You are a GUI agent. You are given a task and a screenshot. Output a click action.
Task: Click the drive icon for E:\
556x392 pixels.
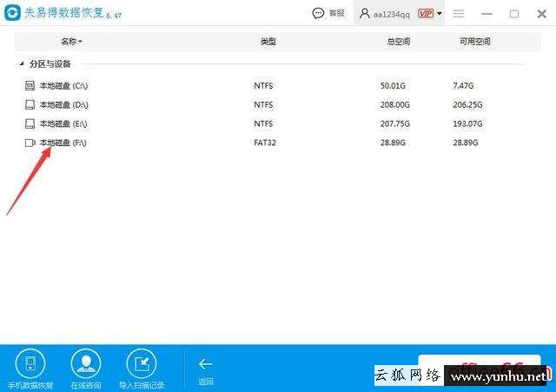point(30,123)
